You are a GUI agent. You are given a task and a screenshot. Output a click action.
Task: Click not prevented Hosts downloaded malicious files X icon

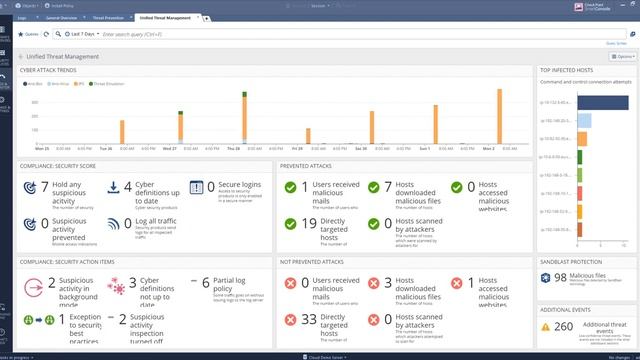[x=373, y=283]
